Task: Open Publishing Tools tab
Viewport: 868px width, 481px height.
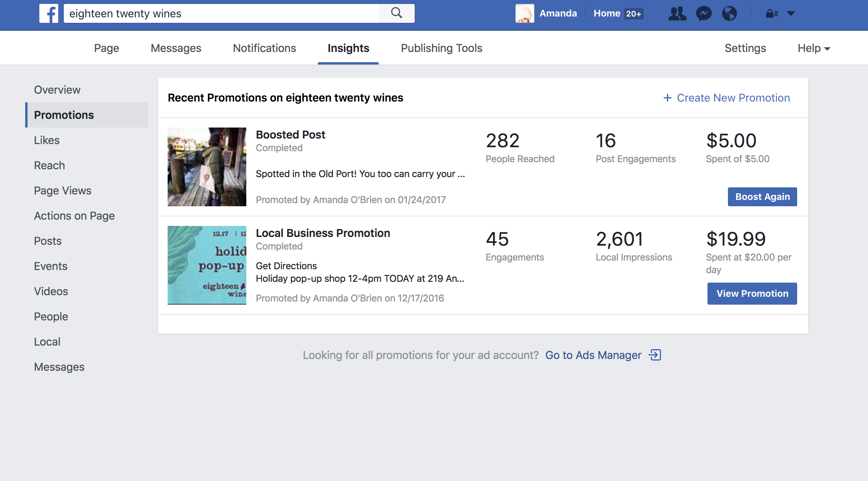Action: click(x=441, y=48)
